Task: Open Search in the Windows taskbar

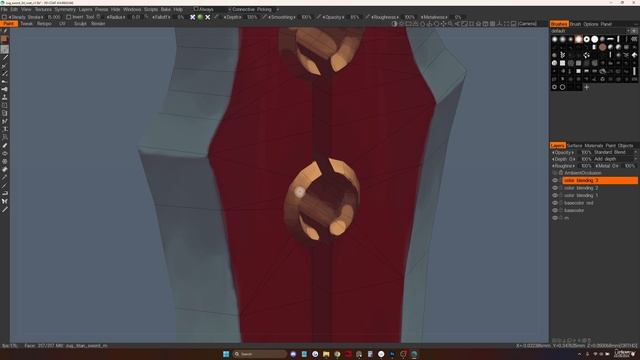Action: coord(260,354)
